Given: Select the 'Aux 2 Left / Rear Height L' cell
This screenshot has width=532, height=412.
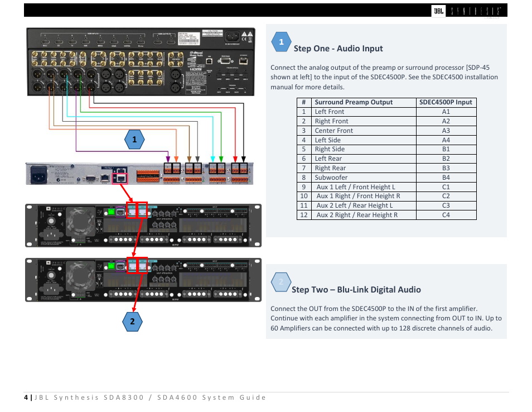Looking at the screenshot, I should pyautogui.click(x=364, y=205).
